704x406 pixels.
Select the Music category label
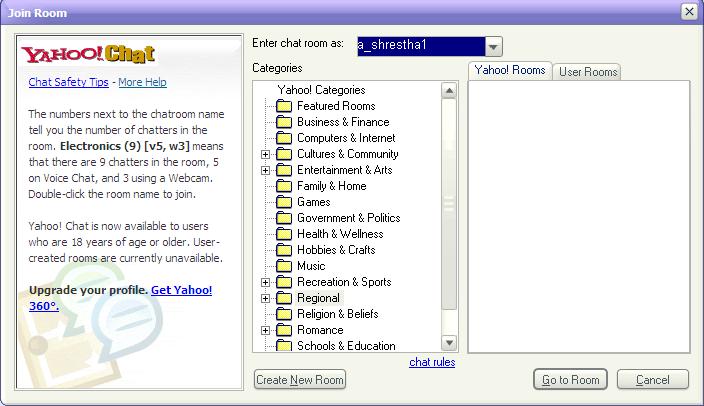pyautogui.click(x=311, y=266)
